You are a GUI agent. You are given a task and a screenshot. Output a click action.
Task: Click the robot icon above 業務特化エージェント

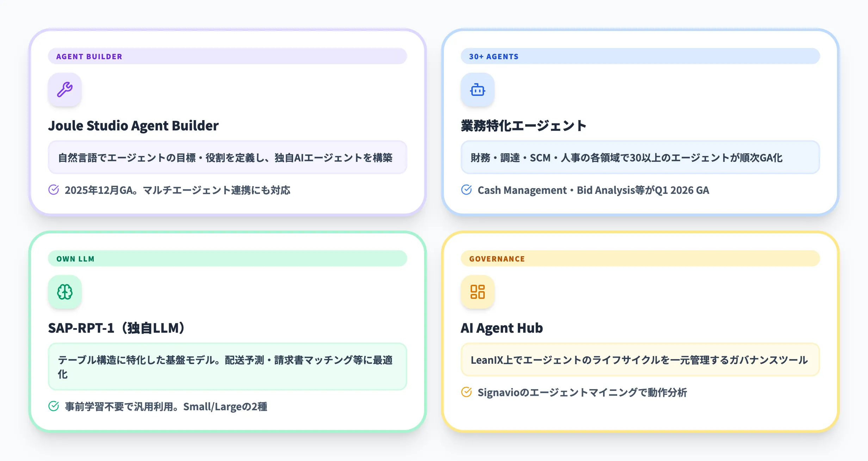[x=478, y=90]
